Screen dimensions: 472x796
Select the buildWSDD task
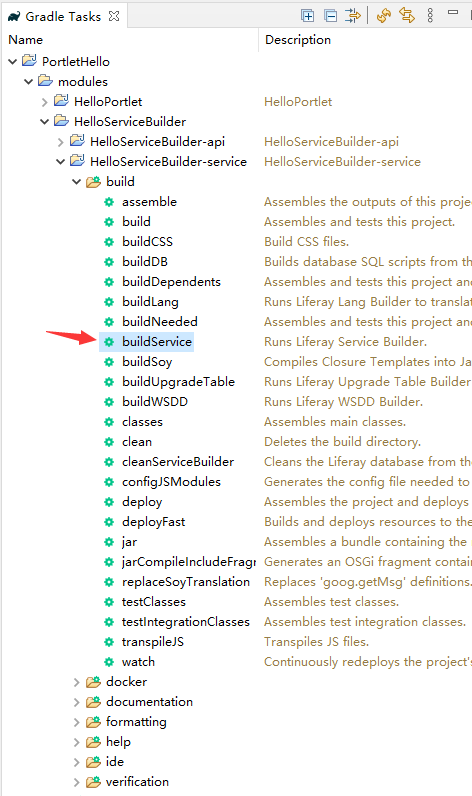[x=155, y=402]
